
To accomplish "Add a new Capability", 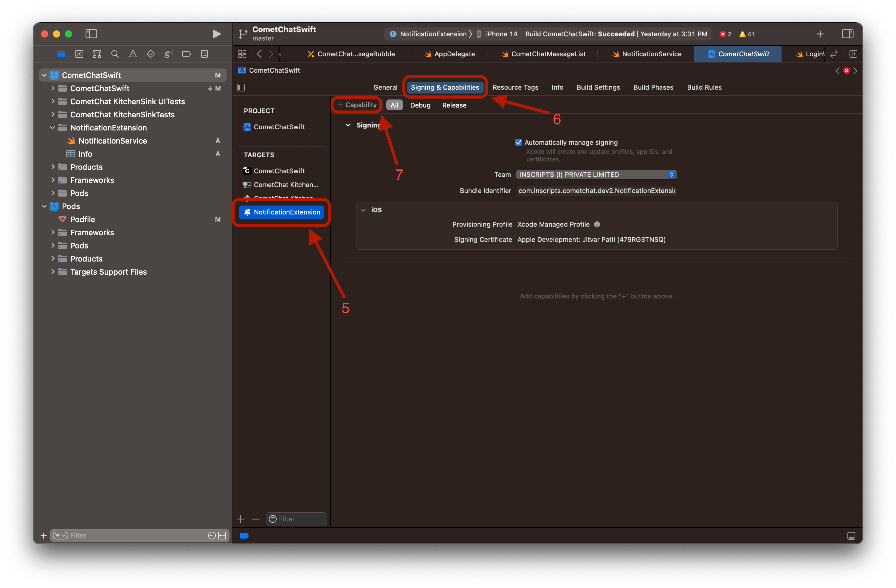I will [357, 105].
